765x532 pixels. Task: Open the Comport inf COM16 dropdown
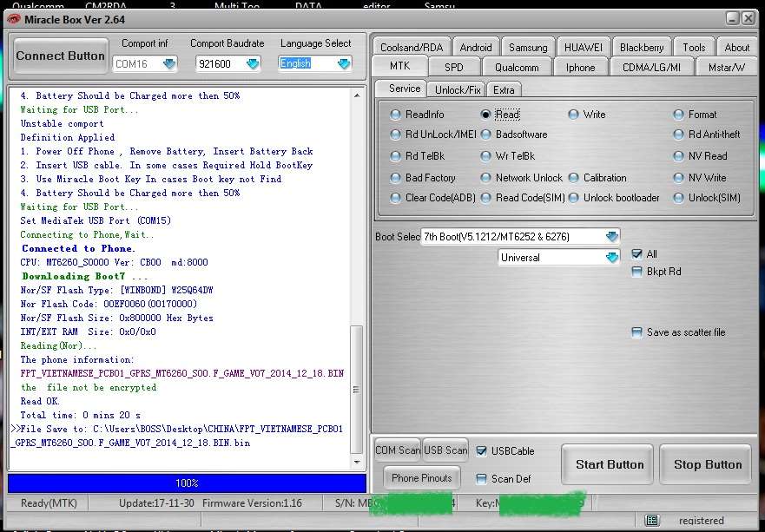[168, 63]
